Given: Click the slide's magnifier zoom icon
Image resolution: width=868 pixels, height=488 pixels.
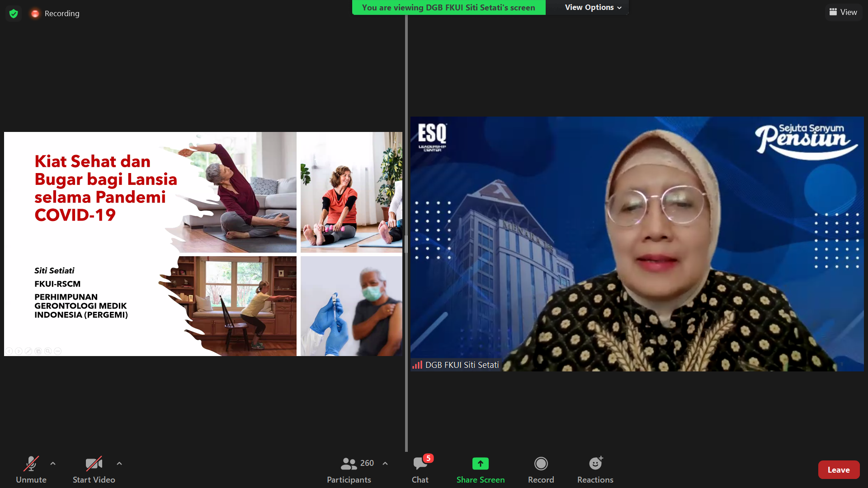Looking at the screenshot, I should pyautogui.click(x=48, y=351).
